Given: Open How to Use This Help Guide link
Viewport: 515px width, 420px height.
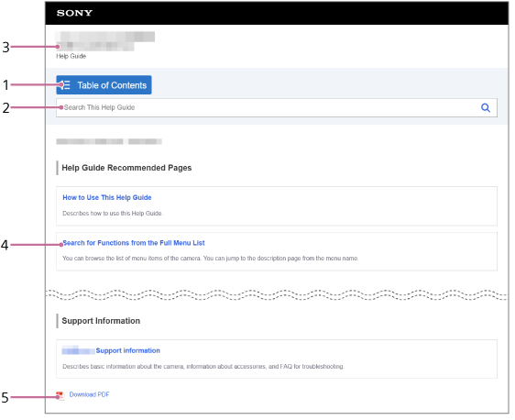Looking at the screenshot, I should [107, 197].
